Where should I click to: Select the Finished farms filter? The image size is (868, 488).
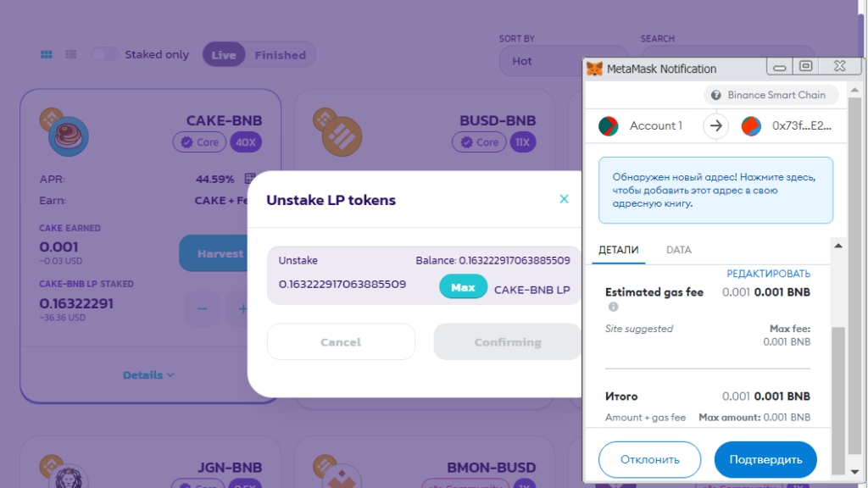tap(280, 55)
